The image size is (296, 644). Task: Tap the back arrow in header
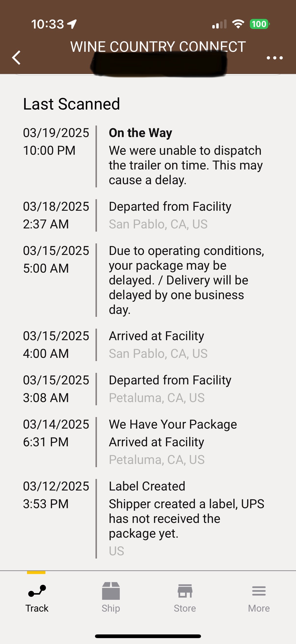[x=16, y=58]
